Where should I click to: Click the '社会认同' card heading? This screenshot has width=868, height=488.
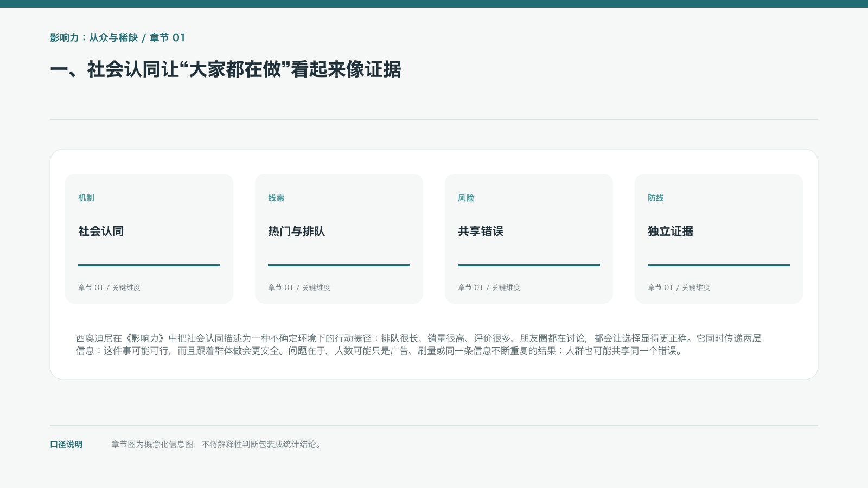coord(101,232)
